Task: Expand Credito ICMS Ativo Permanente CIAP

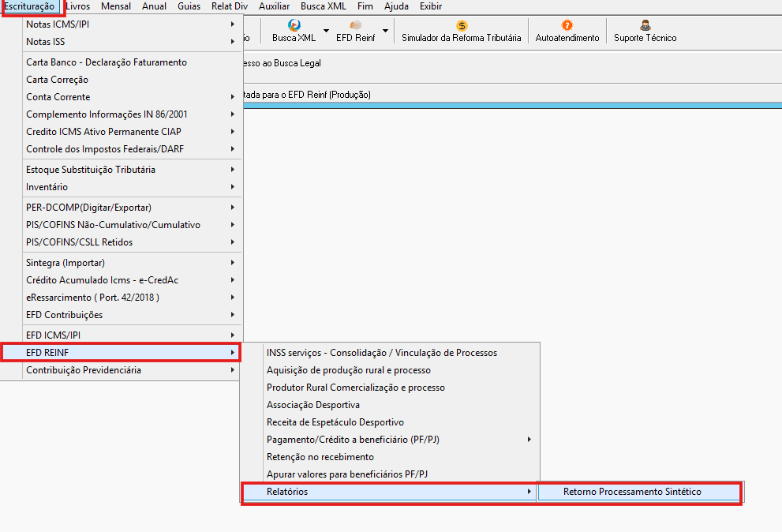Action: pyautogui.click(x=131, y=132)
